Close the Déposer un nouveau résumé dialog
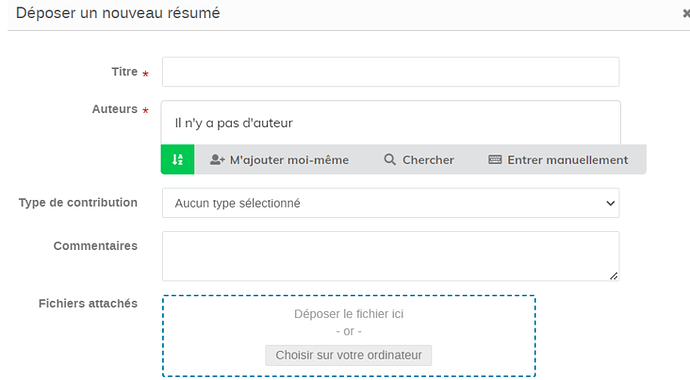Image resolution: width=690 pixels, height=380 pixels. coord(686,14)
